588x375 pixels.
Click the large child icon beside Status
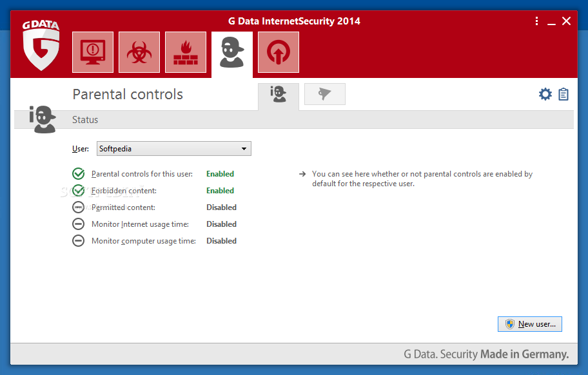(43, 119)
